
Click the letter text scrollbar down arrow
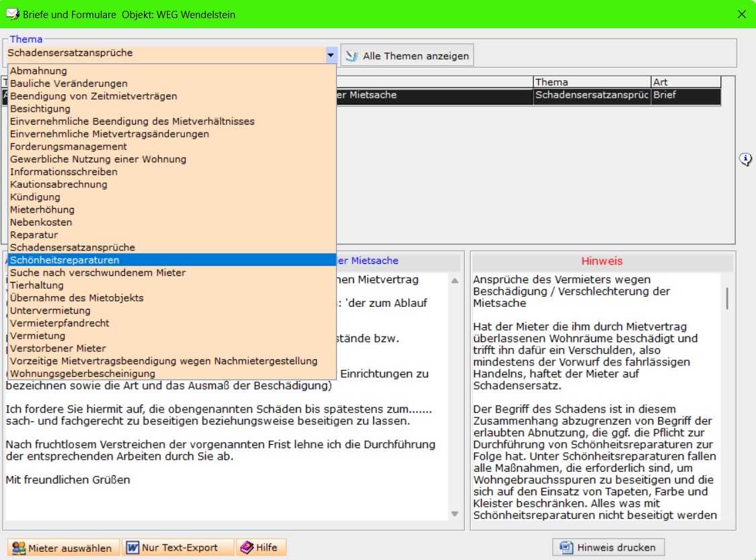pyautogui.click(x=455, y=514)
